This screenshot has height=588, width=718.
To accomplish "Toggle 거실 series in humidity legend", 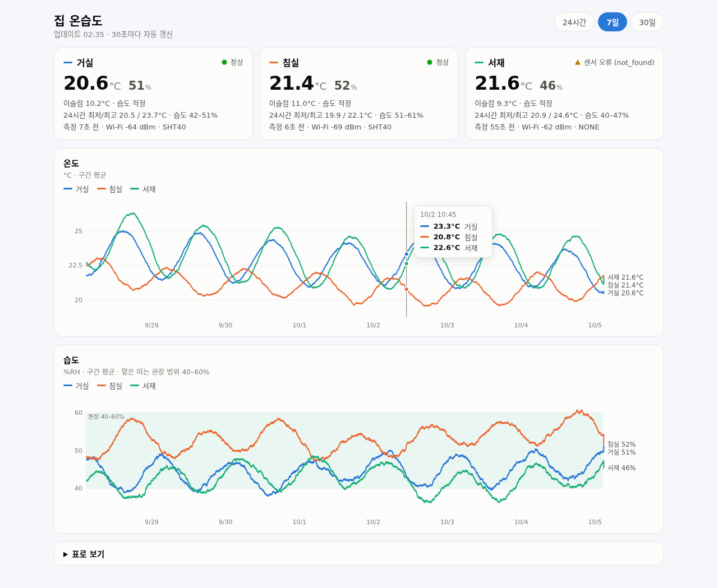I will pyautogui.click(x=76, y=386).
